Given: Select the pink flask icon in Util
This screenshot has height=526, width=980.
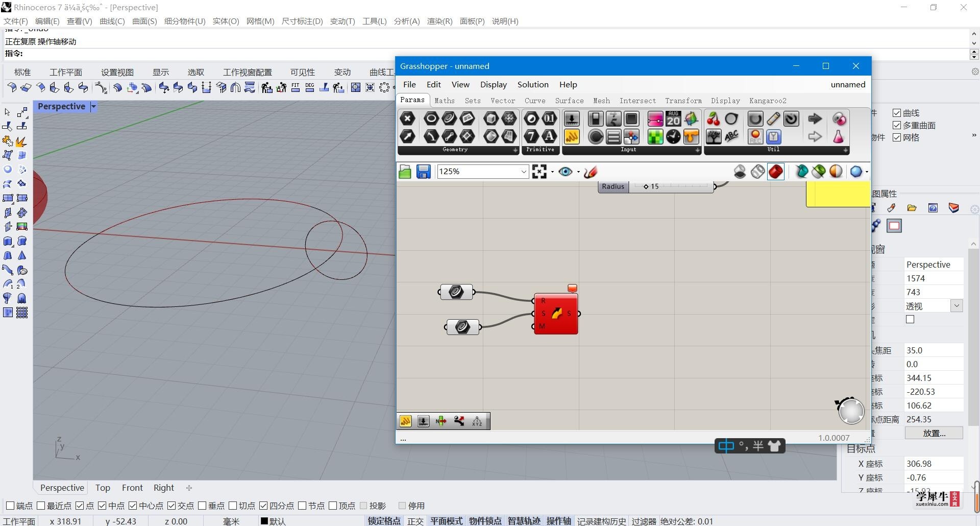Looking at the screenshot, I should tap(839, 136).
